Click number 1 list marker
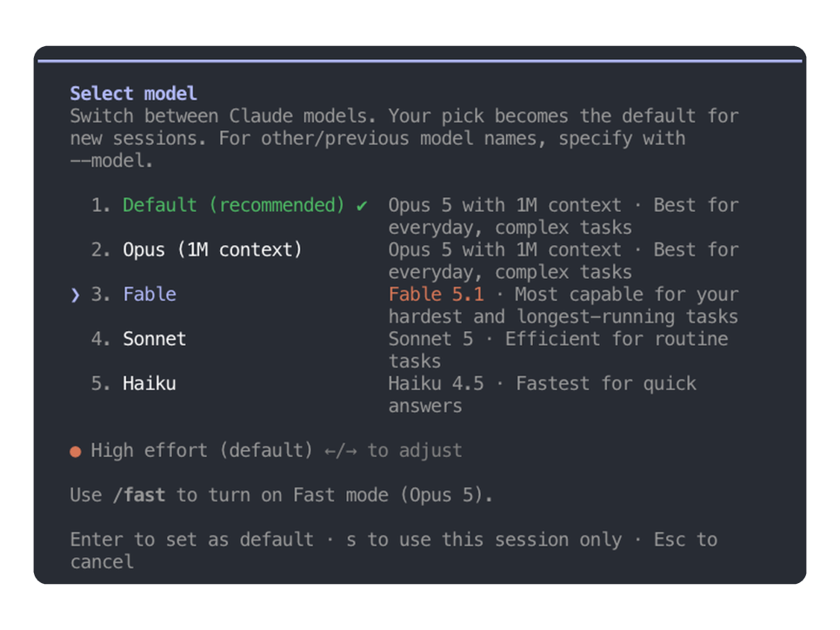 click(x=101, y=205)
